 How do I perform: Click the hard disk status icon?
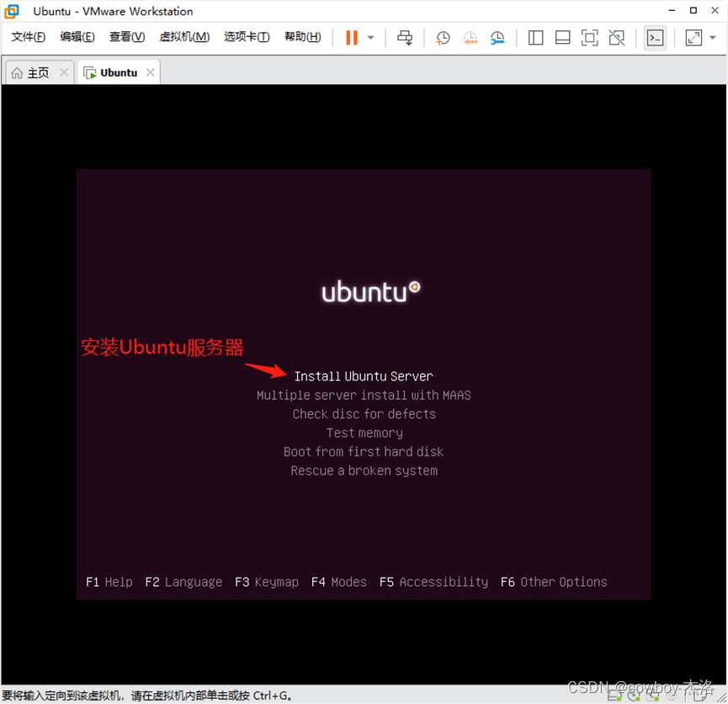point(613,696)
